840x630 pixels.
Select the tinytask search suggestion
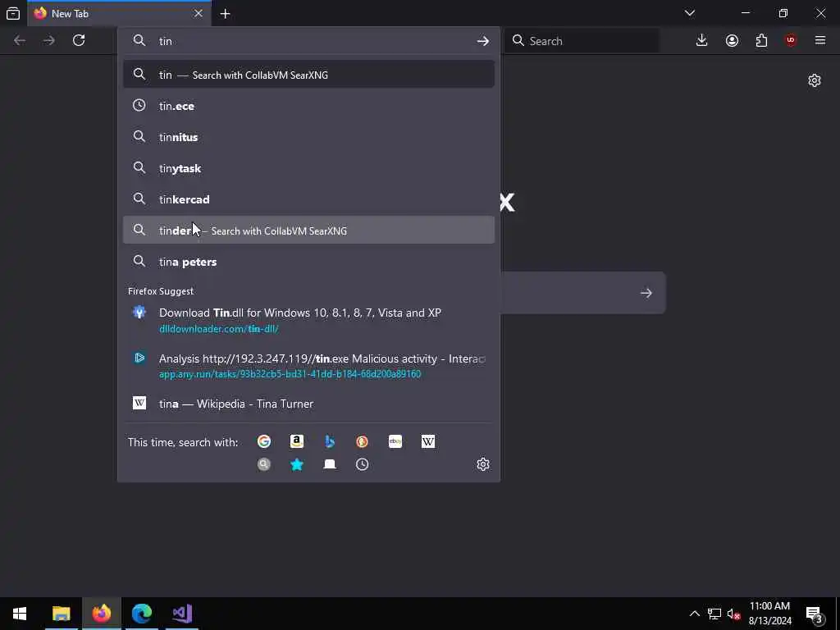(308, 167)
